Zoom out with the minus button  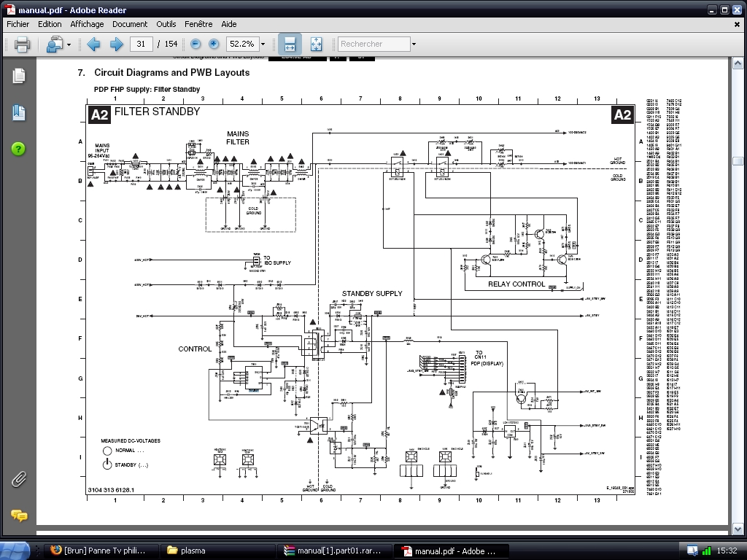196,44
